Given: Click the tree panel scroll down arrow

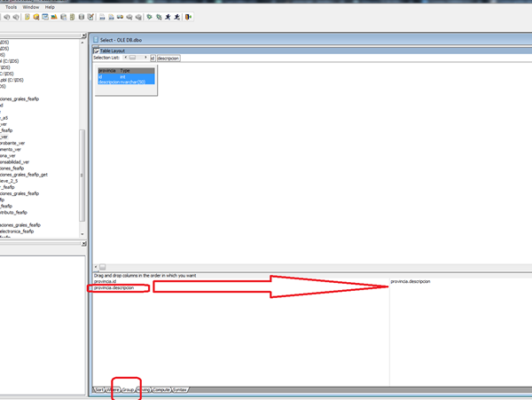Looking at the screenshot, I should pyautogui.click(x=82, y=234).
